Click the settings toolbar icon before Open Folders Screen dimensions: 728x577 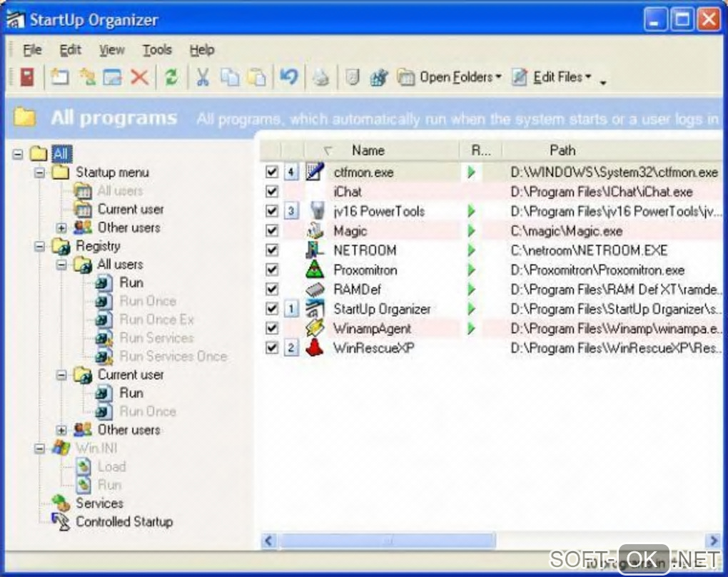[x=379, y=77]
